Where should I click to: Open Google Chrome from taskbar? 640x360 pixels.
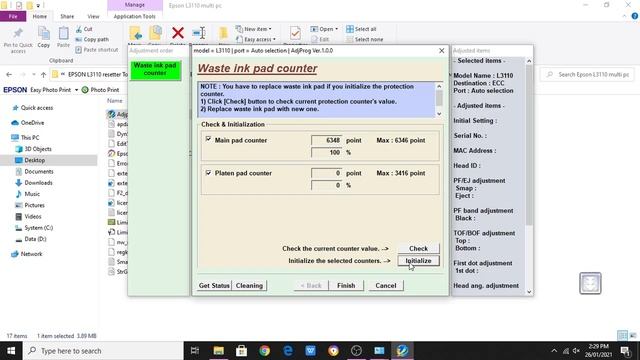pos(264,351)
